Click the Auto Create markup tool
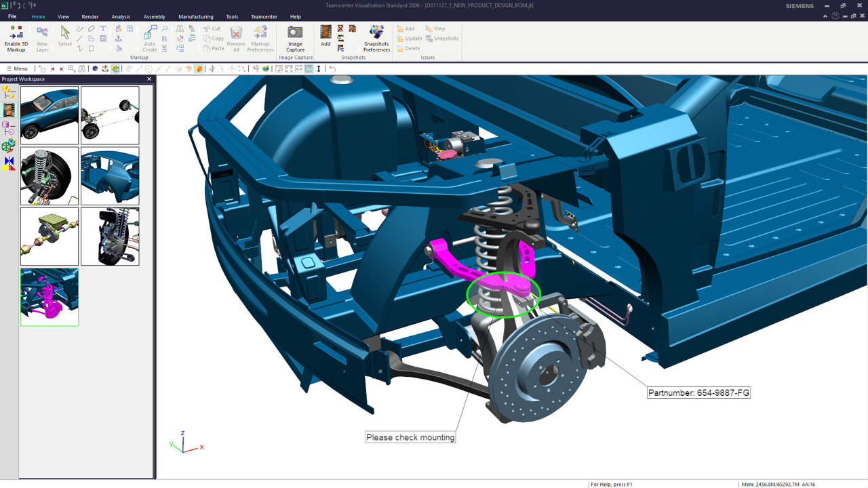 (x=150, y=39)
